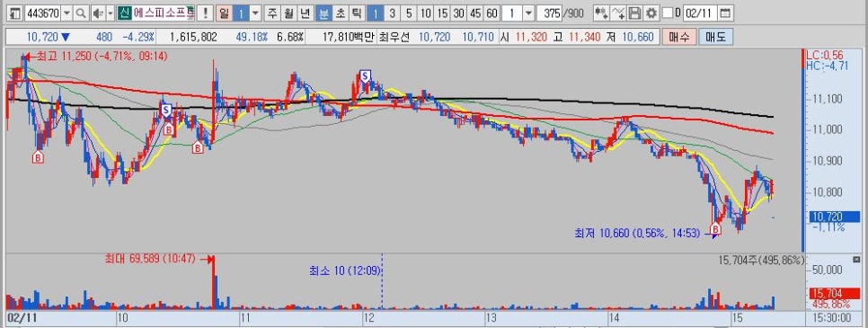Choose the 30 minute interval tab
868x328 pixels.
(458, 13)
